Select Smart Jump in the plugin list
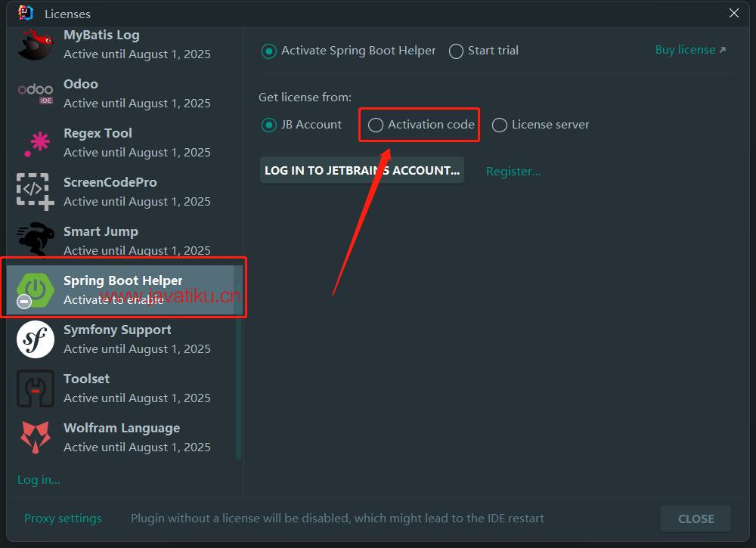This screenshot has height=548, width=756. click(x=120, y=240)
